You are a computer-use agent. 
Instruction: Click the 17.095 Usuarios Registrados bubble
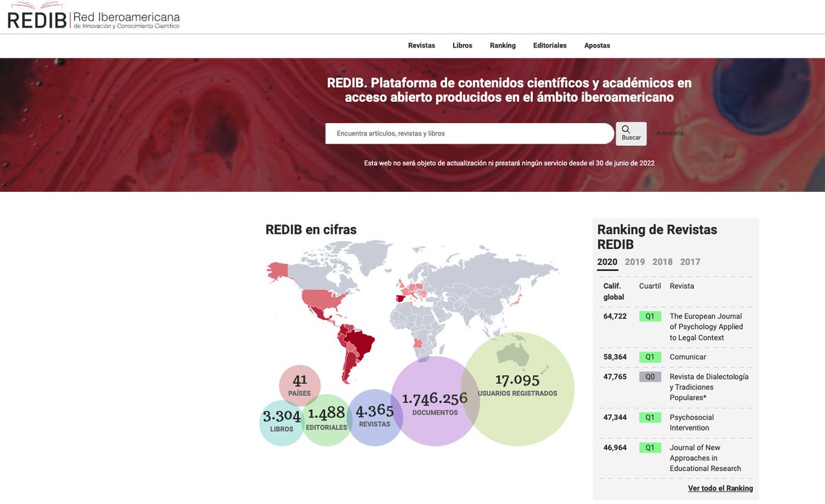(x=517, y=388)
